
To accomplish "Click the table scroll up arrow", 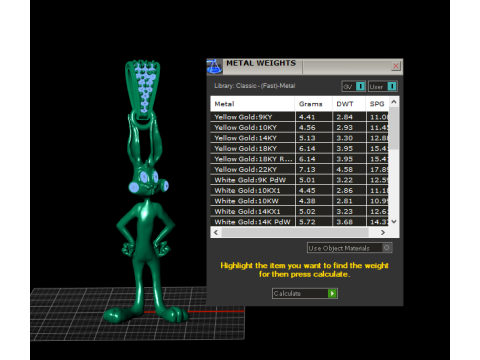I will point(394,102).
